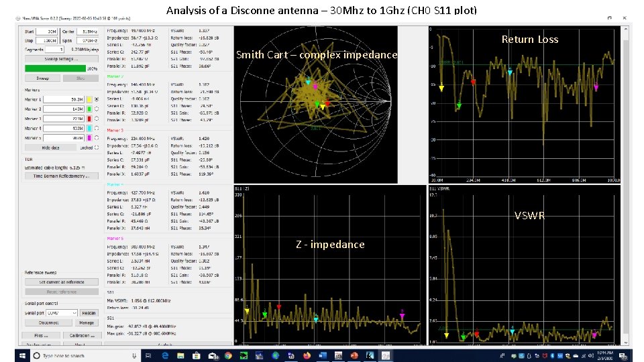
Task: Click the red Marker 3 arrow on VSWR chart
Action: [x=476, y=334]
